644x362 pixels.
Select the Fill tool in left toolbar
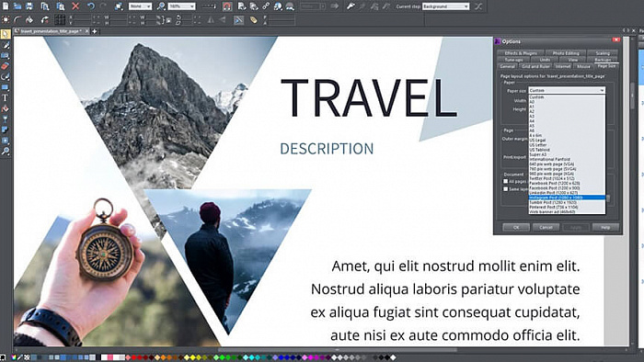pos(6,108)
